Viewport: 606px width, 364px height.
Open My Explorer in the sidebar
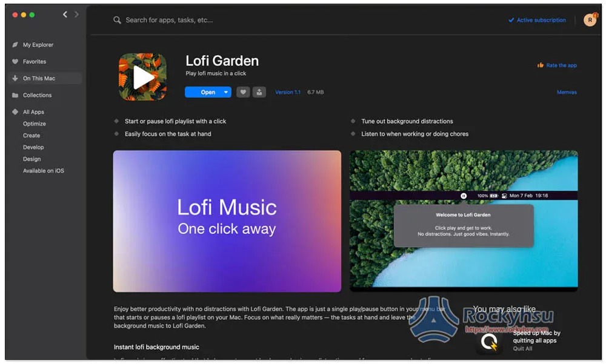click(x=38, y=45)
